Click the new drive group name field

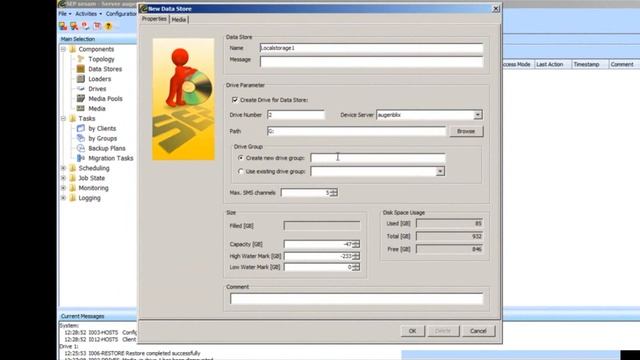[378, 158]
